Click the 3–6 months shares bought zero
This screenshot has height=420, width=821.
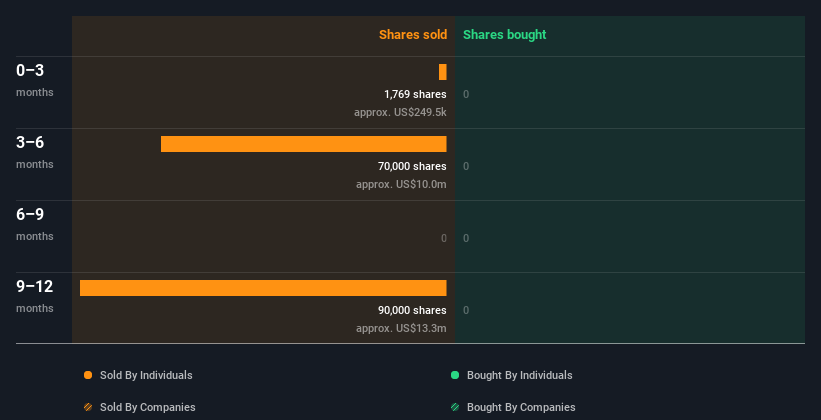click(466, 167)
